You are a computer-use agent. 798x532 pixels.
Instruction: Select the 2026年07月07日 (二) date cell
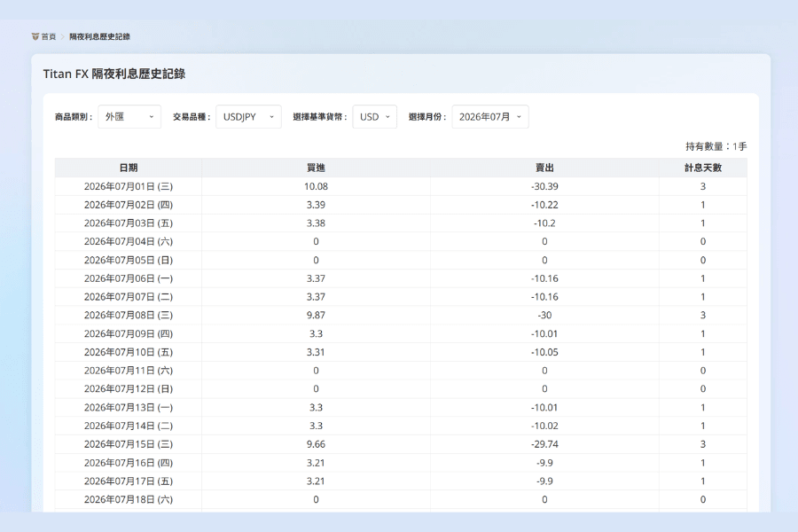click(129, 297)
